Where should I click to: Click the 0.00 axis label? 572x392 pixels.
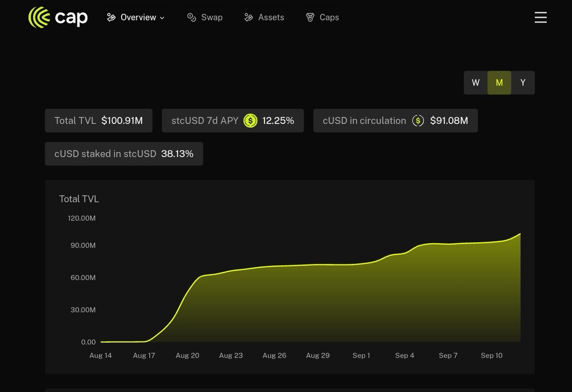pos(88,342)
